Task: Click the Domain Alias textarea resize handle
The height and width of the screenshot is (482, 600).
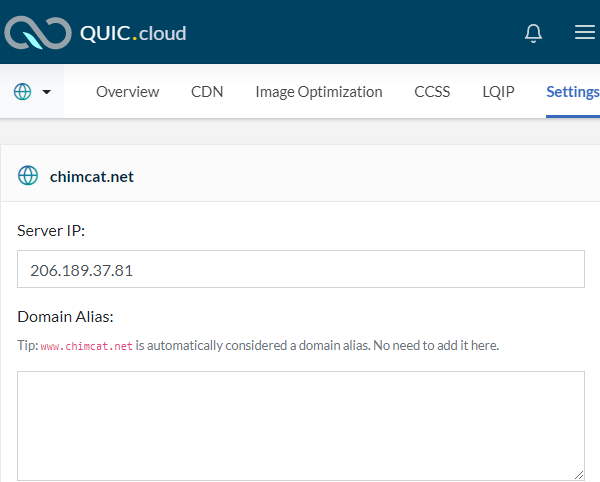Action: click(x=579, y=475)
